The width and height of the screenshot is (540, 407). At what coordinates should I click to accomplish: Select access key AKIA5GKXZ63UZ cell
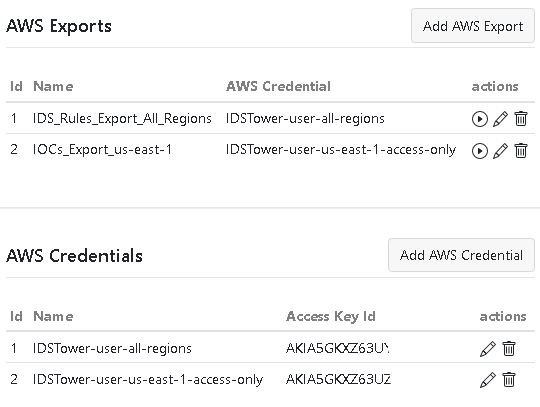click(x=338, y=379)
